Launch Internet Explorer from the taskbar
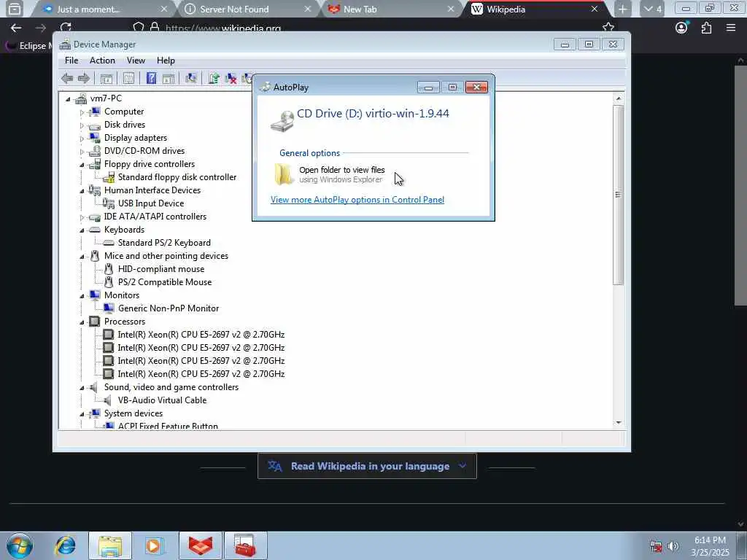Screen dimensions: 747x560 pos(65,545)
